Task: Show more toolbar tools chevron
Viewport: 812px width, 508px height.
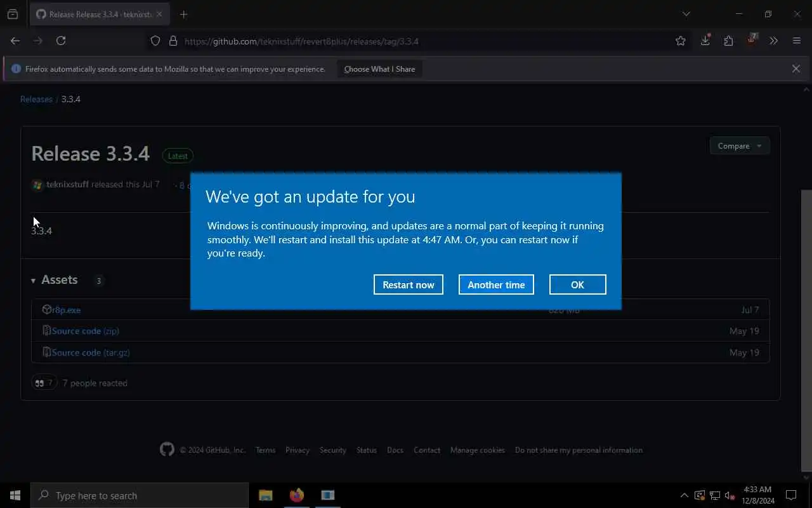Action: 773,41
